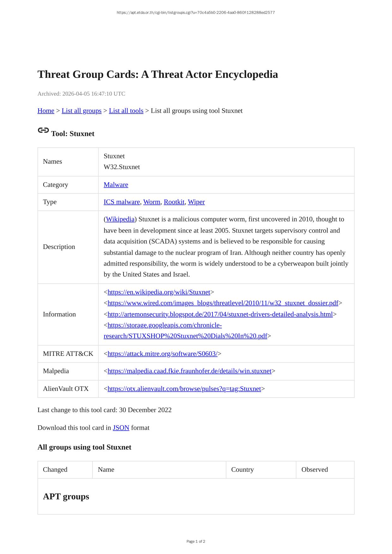Download the tool card via JSON link
This screenshot has width=392, height=554.
[x=121, y=428]
